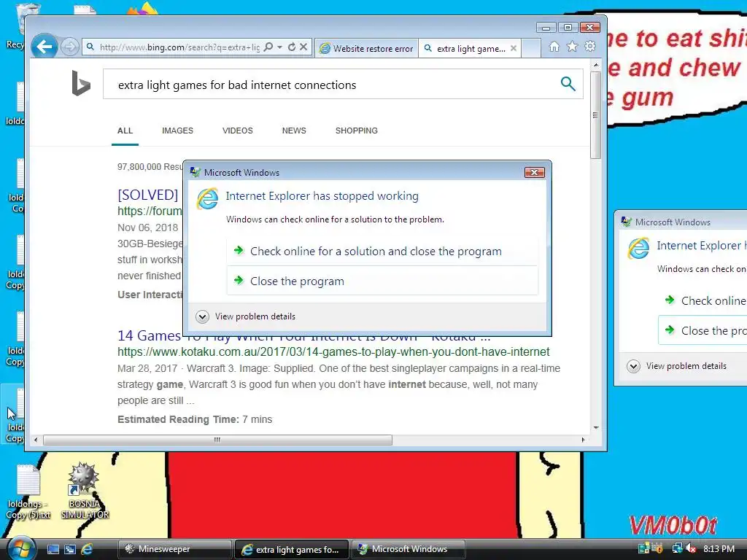Select the 'extra light games fo...' taskbar button

[292, 549]
